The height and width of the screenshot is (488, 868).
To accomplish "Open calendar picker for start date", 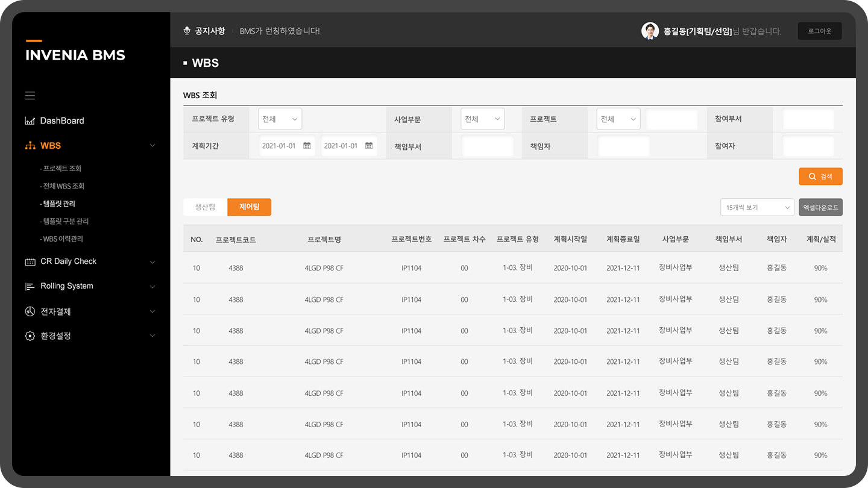I will [307, 146].
